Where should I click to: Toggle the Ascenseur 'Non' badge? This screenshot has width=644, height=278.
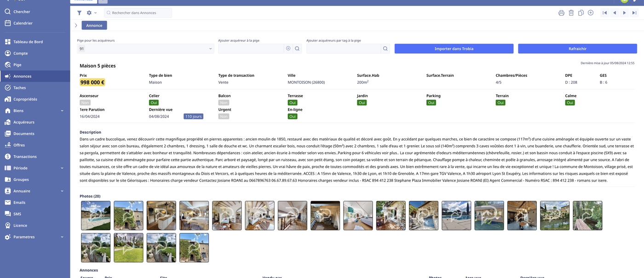coord(85,103)
